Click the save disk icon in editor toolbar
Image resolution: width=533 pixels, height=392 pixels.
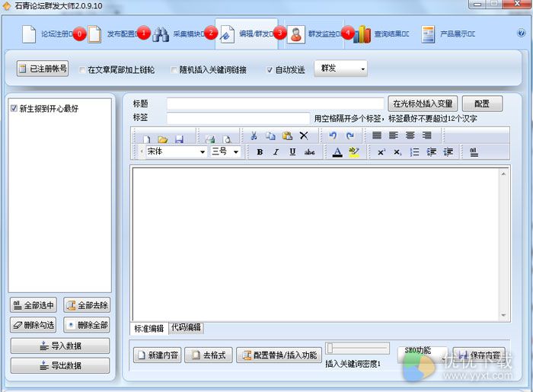click(x=179, y=139)
